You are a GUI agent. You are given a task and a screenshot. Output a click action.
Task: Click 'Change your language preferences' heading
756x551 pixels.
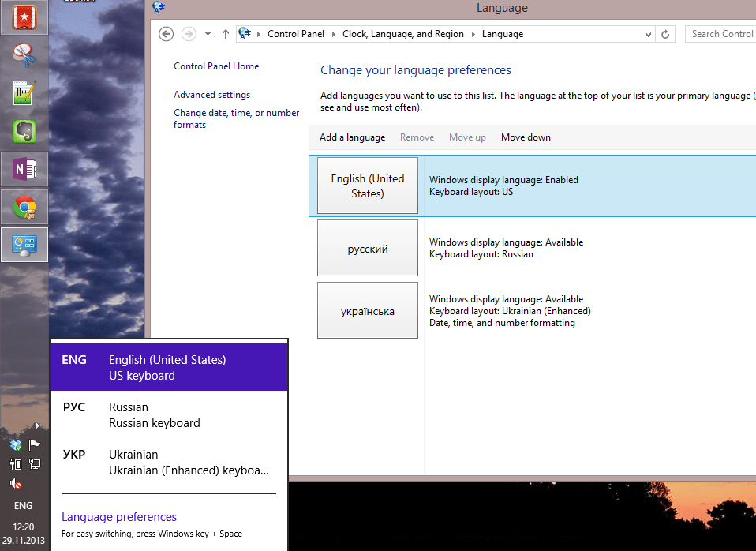(416, 70)
